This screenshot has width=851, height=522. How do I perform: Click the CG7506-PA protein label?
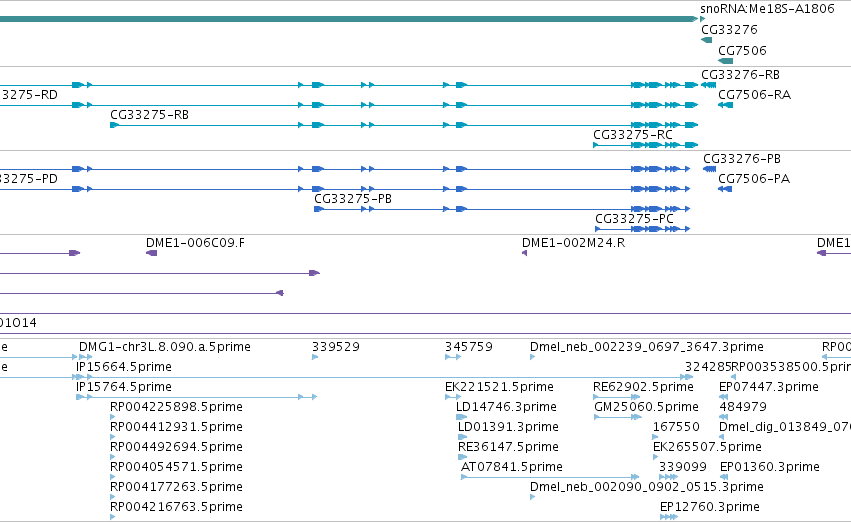tap(754, 179)
